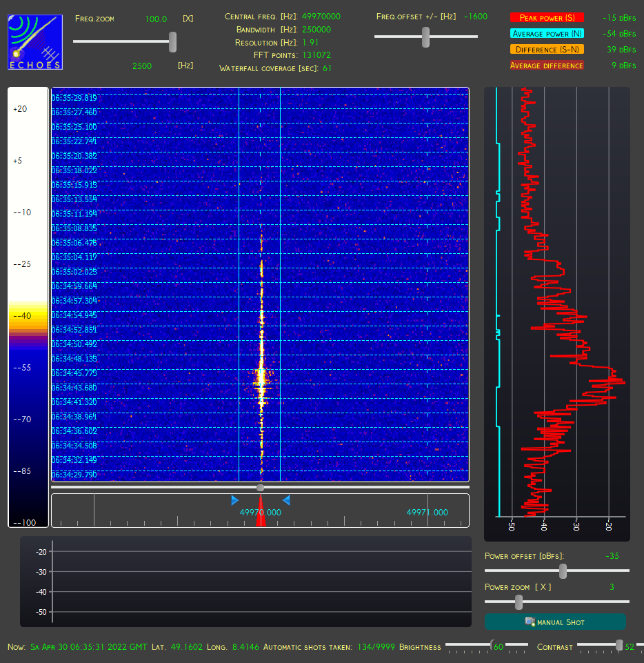Click the peak power value -15 dBfs

[x=619, y=18]
